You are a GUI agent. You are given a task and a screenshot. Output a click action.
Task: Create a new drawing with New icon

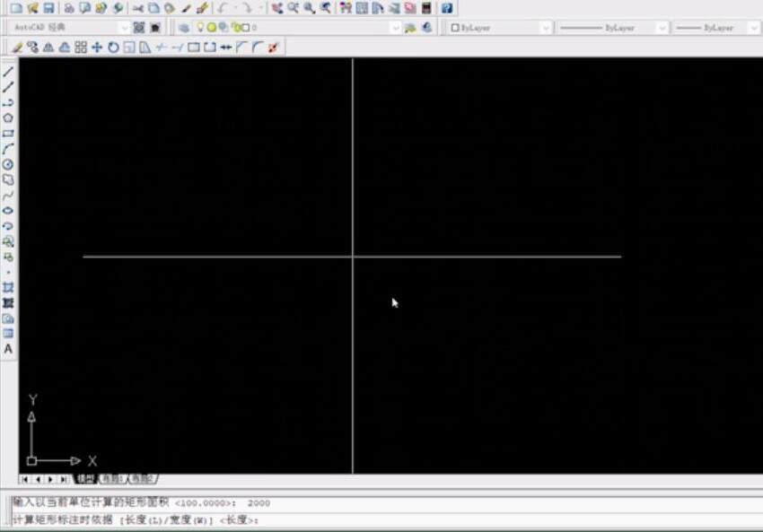click(16, 8)
